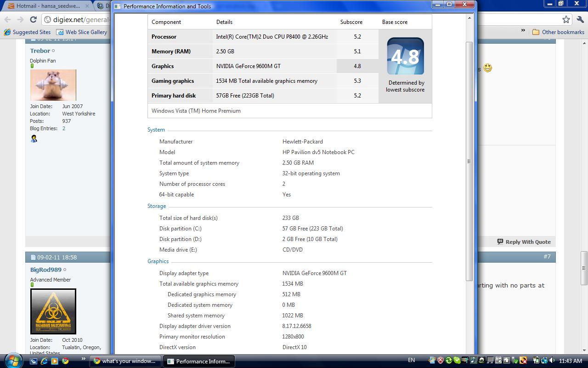Open the Web Slice Gallery bookmark
This screenshot has height=368, width=588.
pos(81,32)
